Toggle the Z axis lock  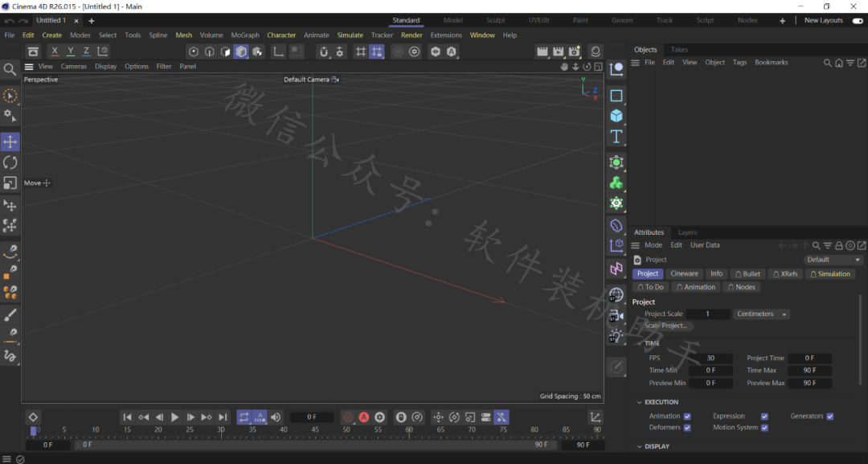pyautogui.click(x=86, y=51)
